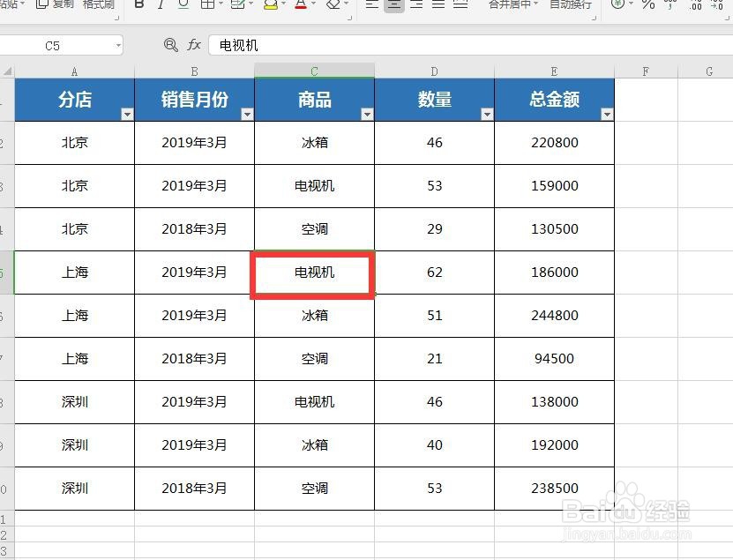Click the cell with value 159000
Image resolution: width=733 pixels, height=560 pixels.
pos(555,186)
